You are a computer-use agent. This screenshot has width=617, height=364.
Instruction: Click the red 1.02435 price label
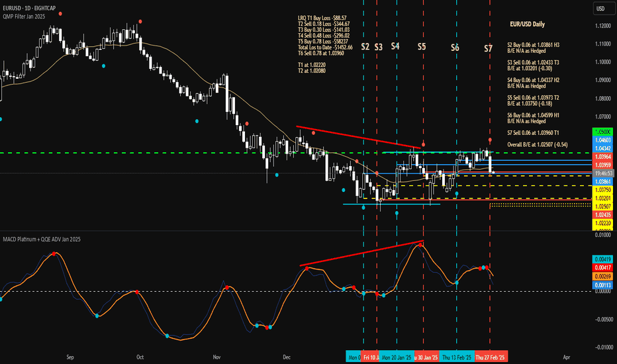[x=602, y=214]
